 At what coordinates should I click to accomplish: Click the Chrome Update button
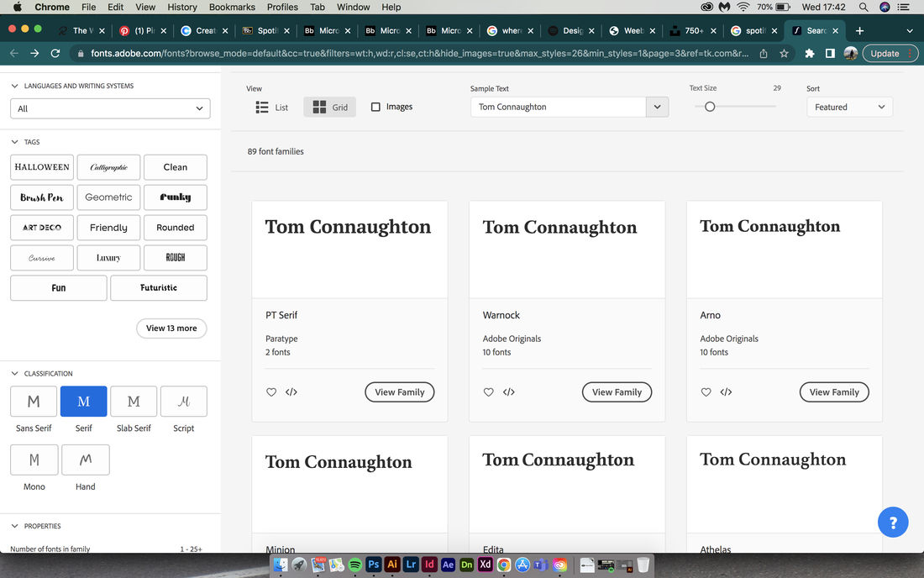click(x=890, y=53)
